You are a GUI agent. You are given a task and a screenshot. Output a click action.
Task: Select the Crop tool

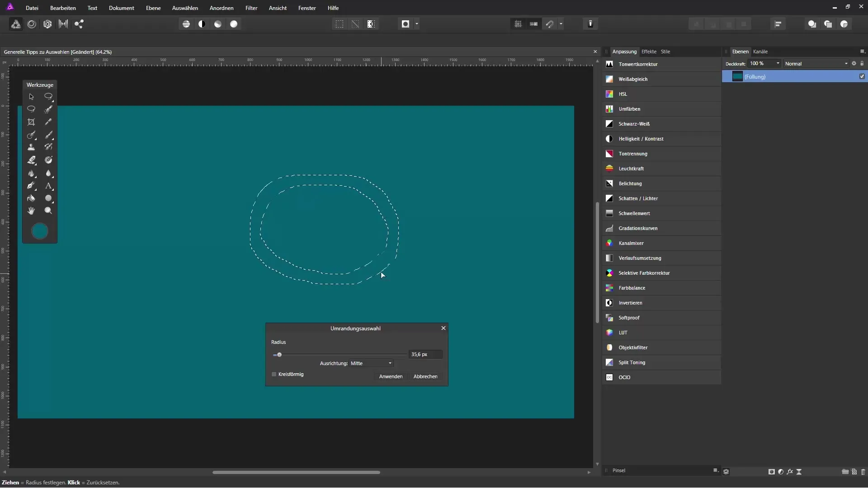point(31,122)
